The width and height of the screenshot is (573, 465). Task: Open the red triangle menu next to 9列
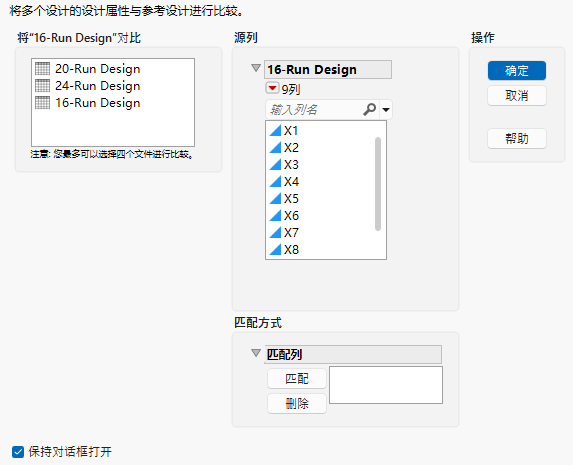click(272, 88)
